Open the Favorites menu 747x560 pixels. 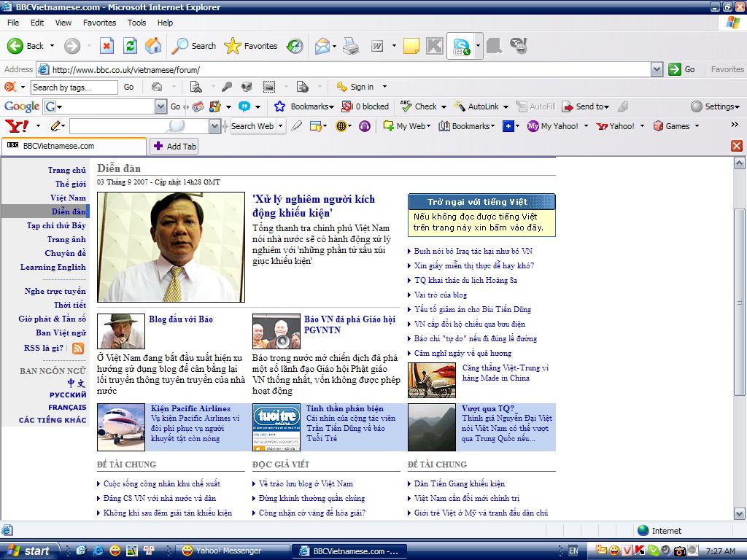point(99,23)
